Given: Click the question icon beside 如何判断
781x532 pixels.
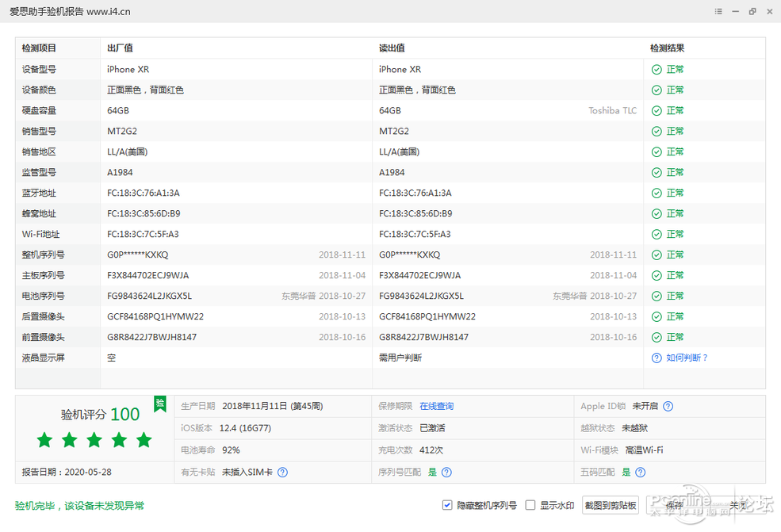Looking at the screenshot, I should [x=657, y=358].
